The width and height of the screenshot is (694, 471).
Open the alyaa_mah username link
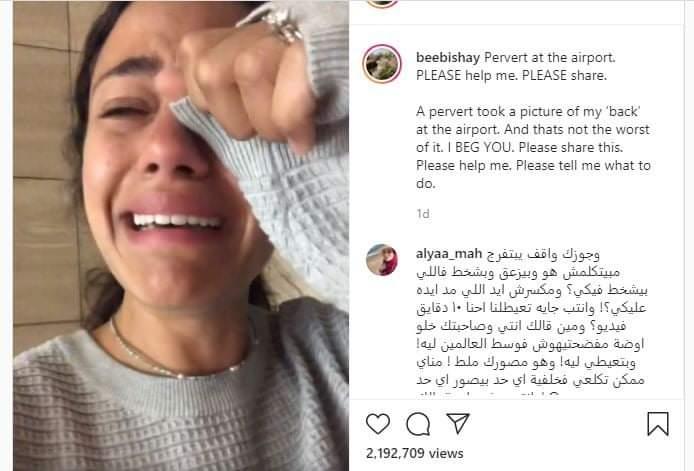(x=449, y=254)
